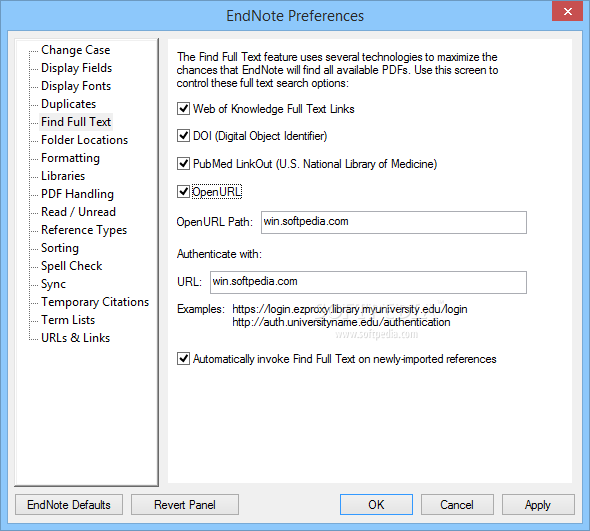Select Display Fields in the list
590x531 pixels.
click(76, 68)
